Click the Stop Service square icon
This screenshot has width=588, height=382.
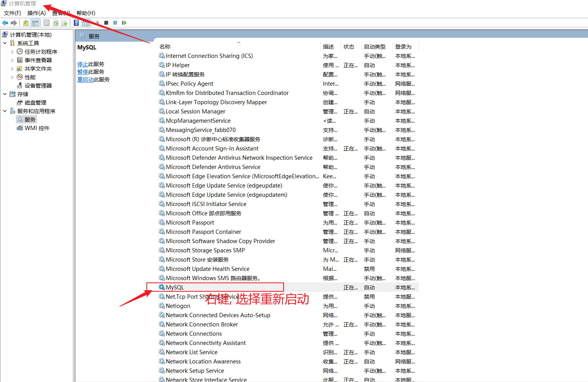click(x=106, y=23)
